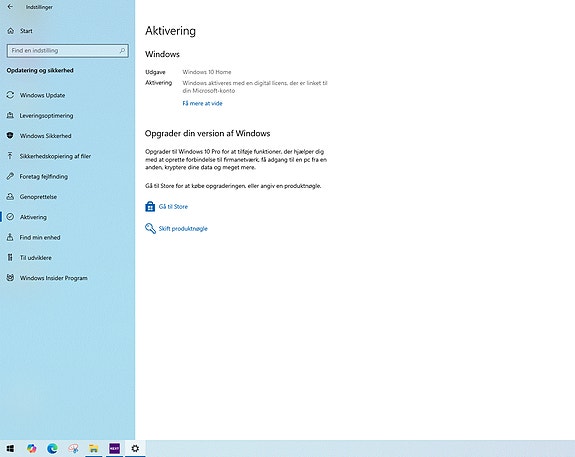The width and height of the screenshot is (575, 457).
Task: Select the Windows Update sync icon
Action: pos(10,95)
